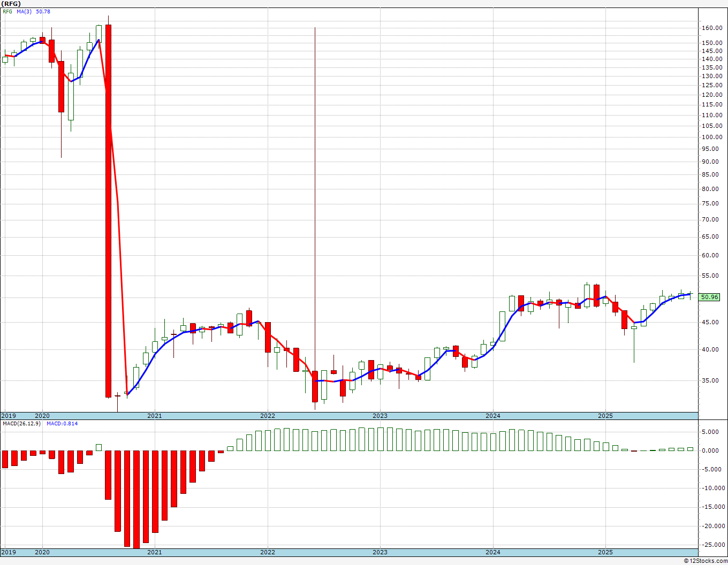Click the MACD:0.814 value readout

(62, 423)
